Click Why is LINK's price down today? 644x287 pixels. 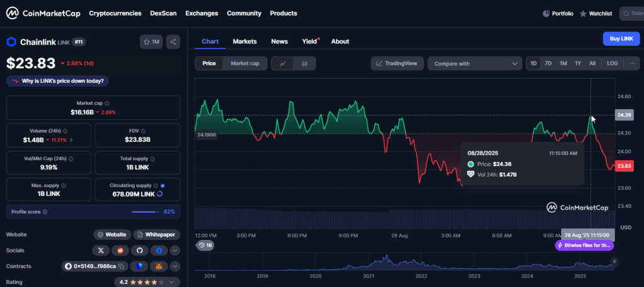[57, 81]
